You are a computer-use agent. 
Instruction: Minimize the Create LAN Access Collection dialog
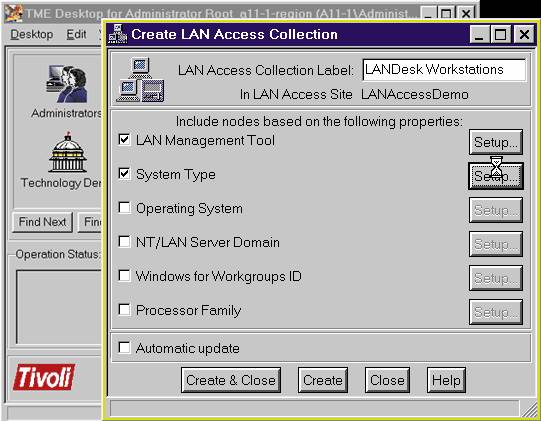pyautogui.click(x=479, y=34)
